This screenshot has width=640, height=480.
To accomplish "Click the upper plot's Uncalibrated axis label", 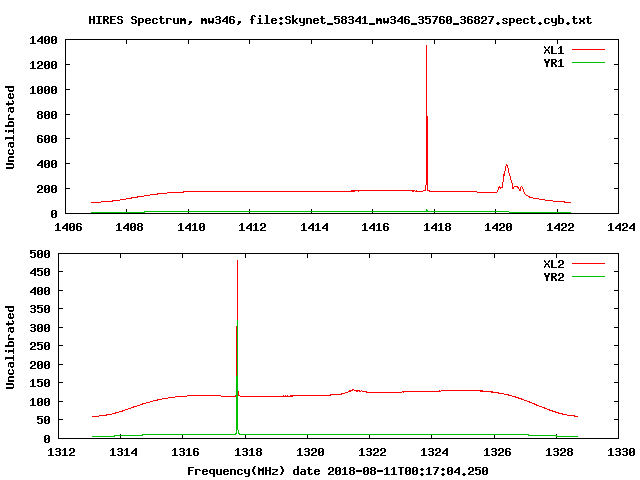I will 10,127.
